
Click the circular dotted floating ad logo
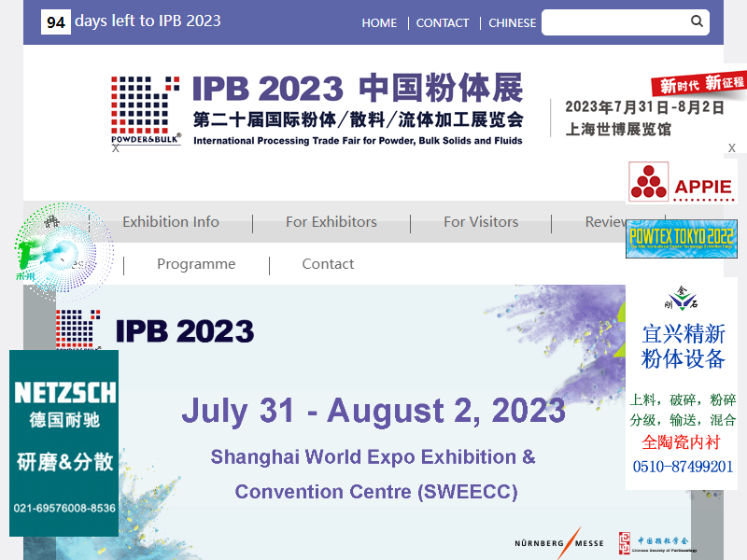[63, 251]
